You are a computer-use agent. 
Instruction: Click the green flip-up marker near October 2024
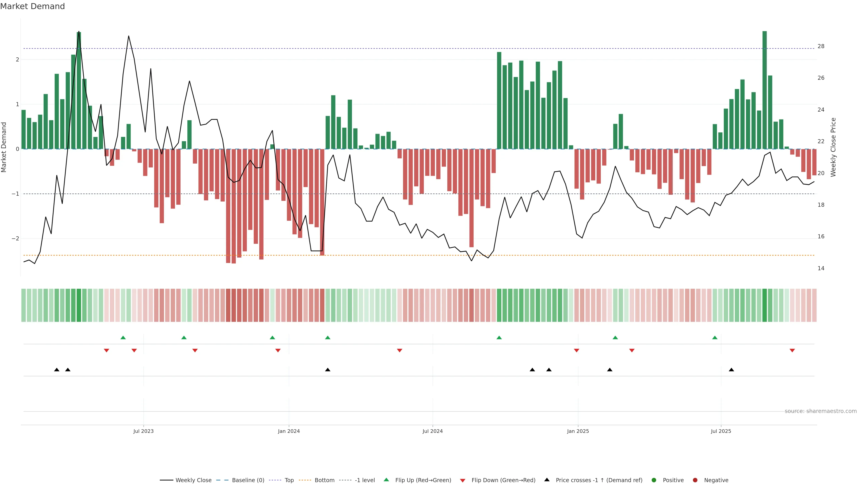(x=499, y=338)
